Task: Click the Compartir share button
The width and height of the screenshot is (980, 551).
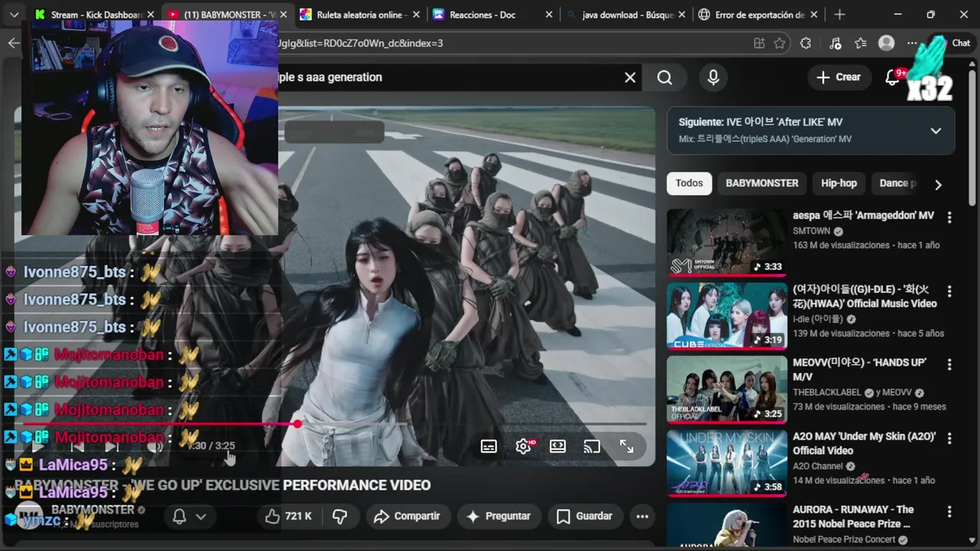Action: tap(407, 517)
